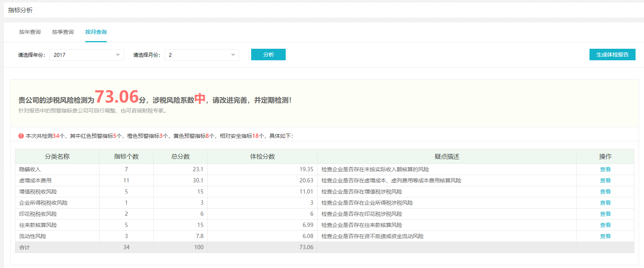The image size is (644, 268).
Task: Click the 指标分析 page title
Action: (x=20, y=10)
